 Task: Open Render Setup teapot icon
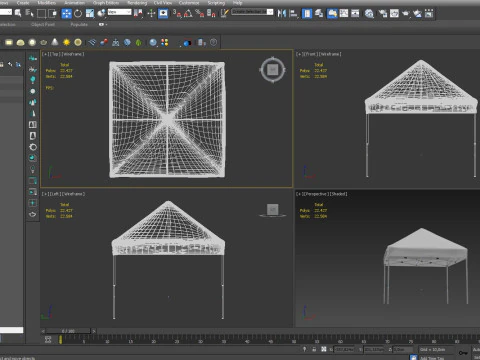point(383,13)
